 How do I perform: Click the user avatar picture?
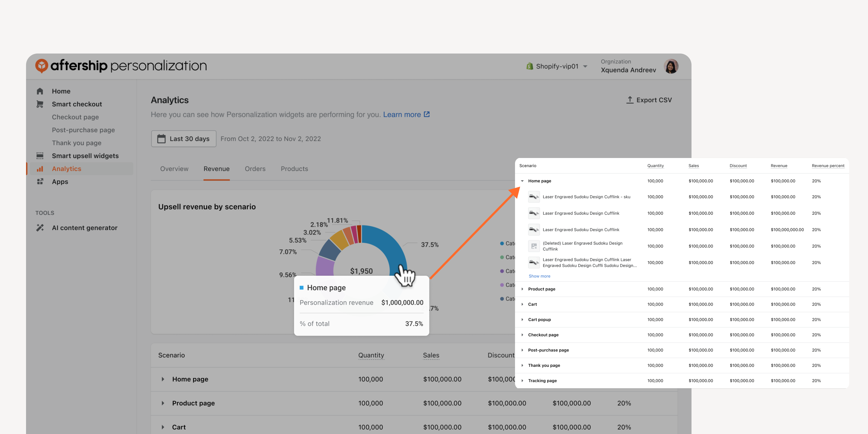671,66
